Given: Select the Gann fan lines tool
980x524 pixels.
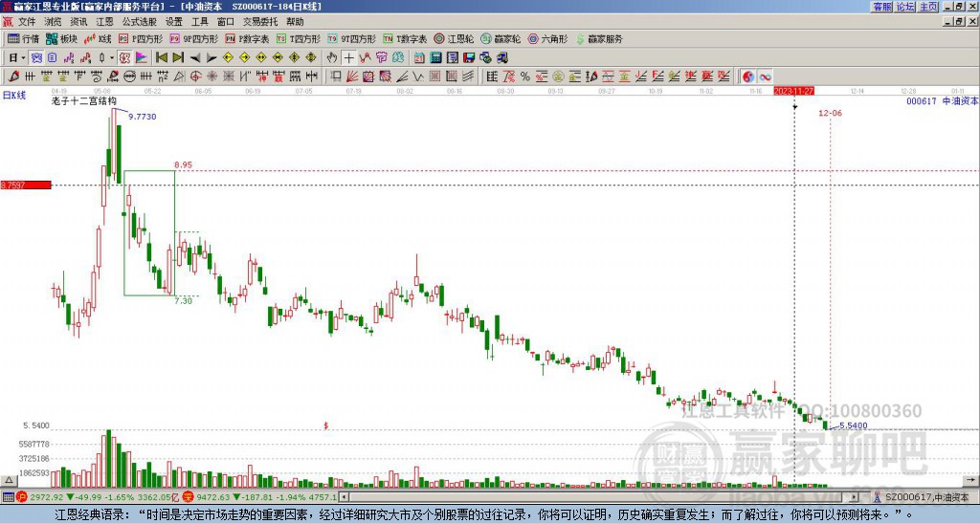Looking at the screenshot, I should (x=352, y=76).
